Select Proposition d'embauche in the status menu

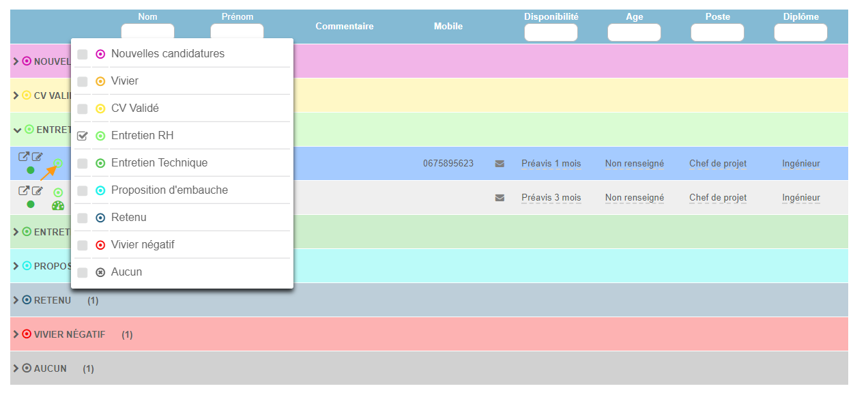pyautogui.click(x=169, y=190)
